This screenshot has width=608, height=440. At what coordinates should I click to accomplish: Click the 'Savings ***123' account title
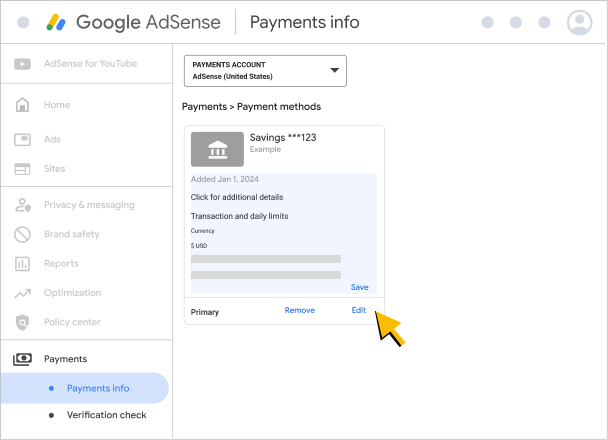[x=283, y=138]
